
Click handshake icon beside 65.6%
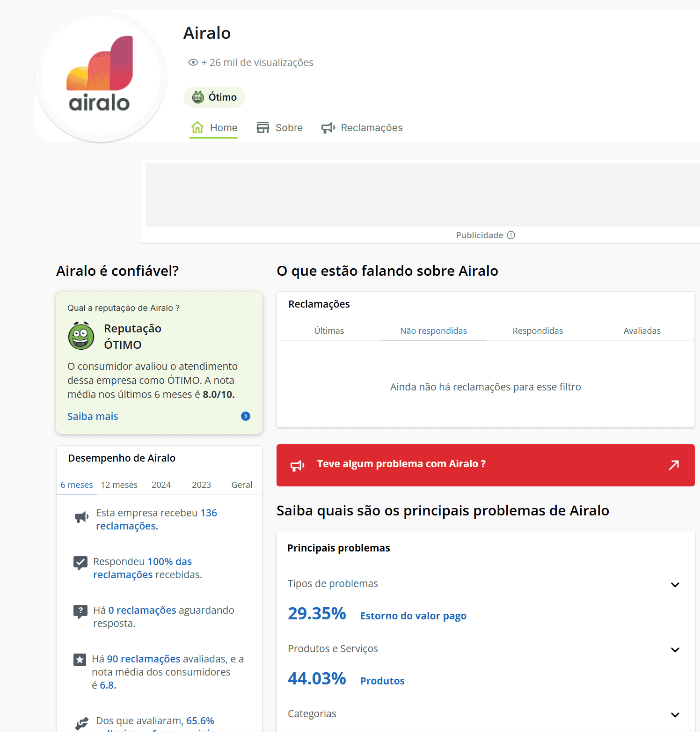(81, 723)
